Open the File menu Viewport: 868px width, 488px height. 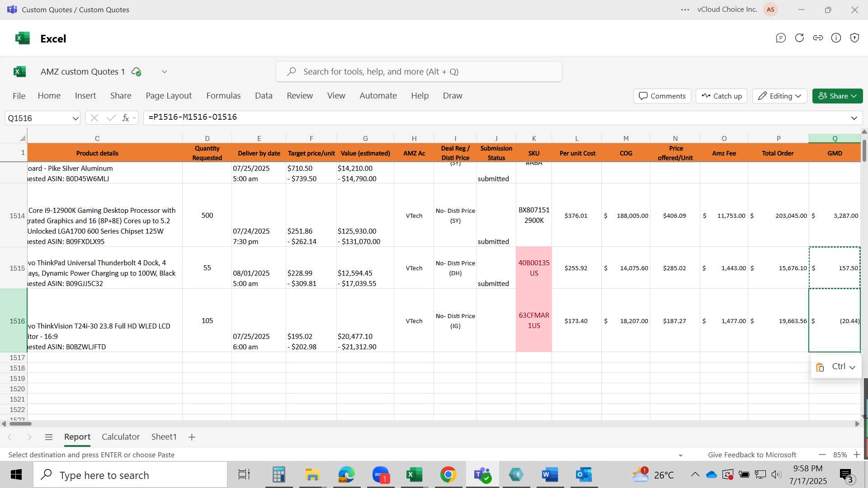click(x=19, y=96)
